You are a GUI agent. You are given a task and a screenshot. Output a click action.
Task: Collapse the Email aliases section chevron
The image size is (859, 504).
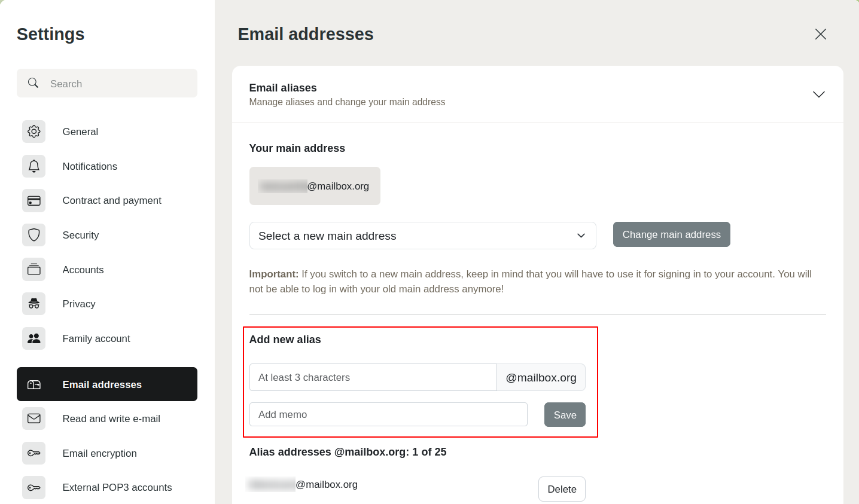tap(819, 94)
